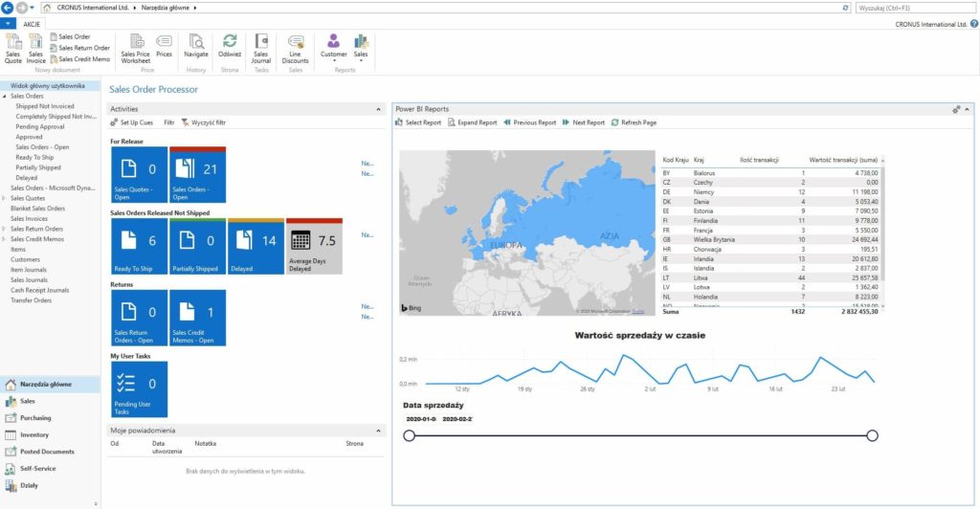Open Prices in the ribbon
The image size is (980, 509).
(165, 46)
